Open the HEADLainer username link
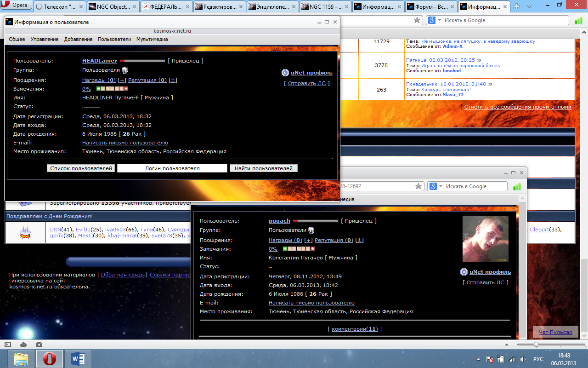Viewport: 588px width, 368px height. (100, 61)
